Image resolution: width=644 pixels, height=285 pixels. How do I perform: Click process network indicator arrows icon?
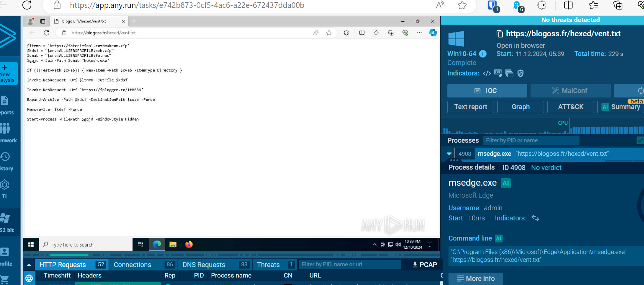535,218
